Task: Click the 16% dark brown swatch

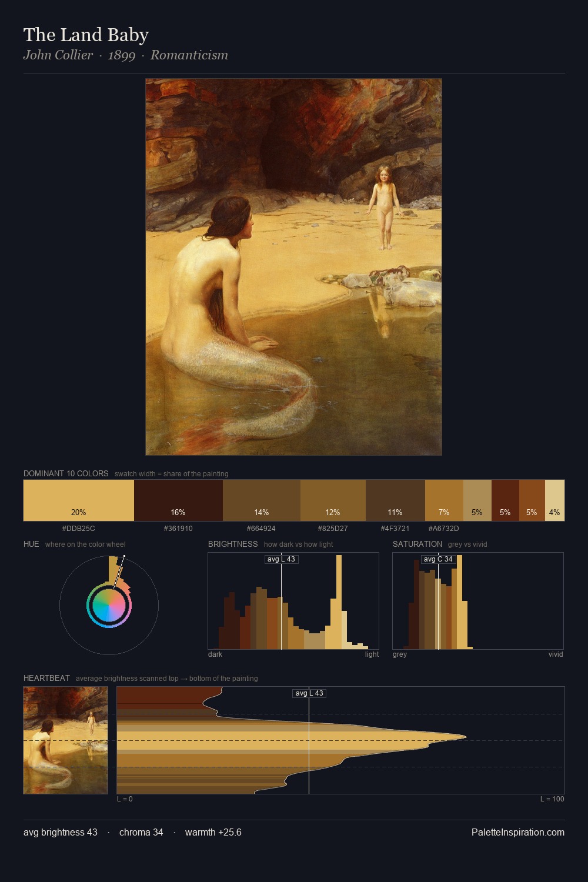Action: coord(178,500)
